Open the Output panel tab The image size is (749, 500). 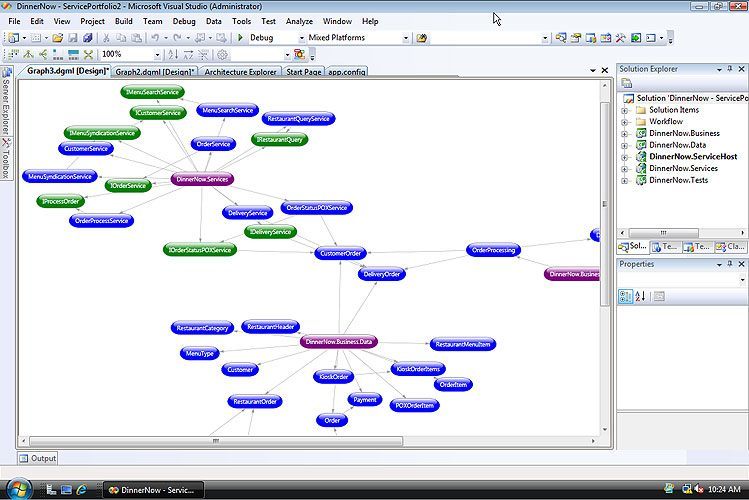[x=38, y=458]
